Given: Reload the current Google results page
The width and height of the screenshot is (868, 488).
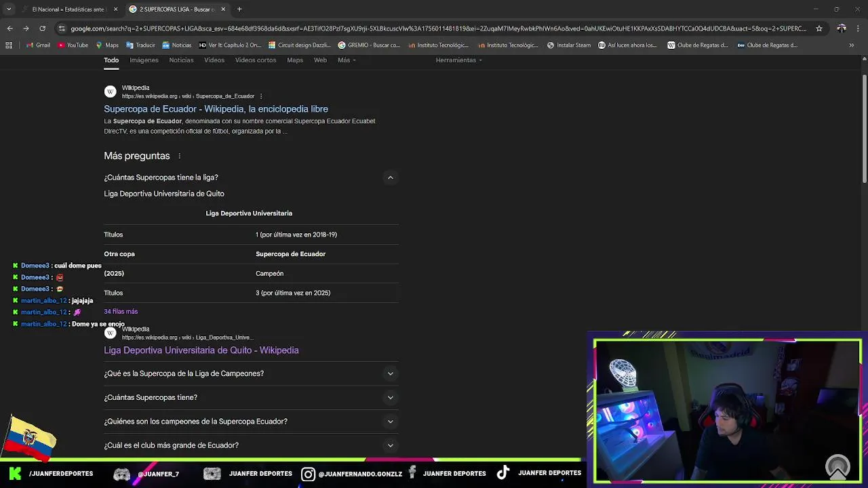Looking at the screenshot, I should [x=42, y=28].
